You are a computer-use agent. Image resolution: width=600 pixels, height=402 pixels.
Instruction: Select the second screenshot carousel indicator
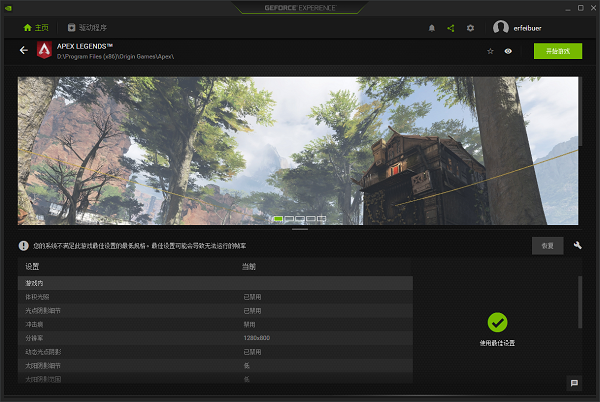point(289,218)
